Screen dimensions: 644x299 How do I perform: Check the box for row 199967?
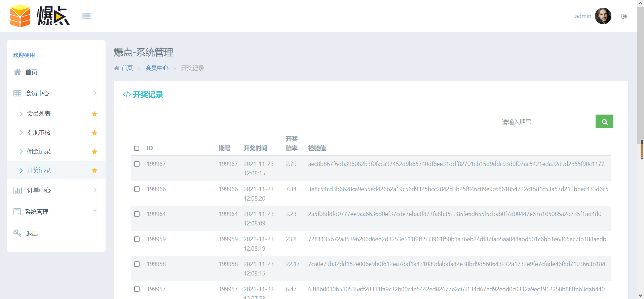(137, 164)
